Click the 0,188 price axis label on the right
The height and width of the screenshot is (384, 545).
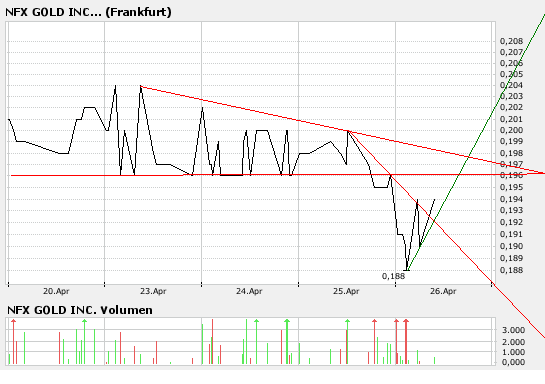point(511,270)
